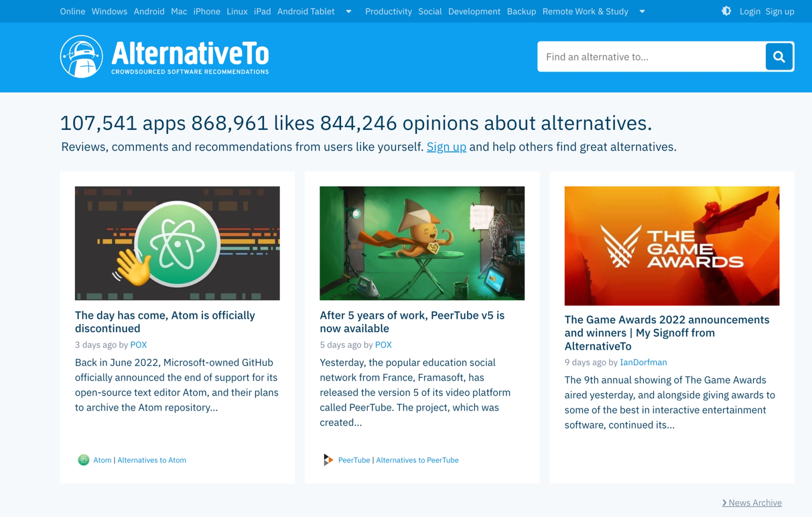Open headline about Atom officially discontinued
This screenshot has height=517, width=812.
pyautogui.click(x=165, y=322)
